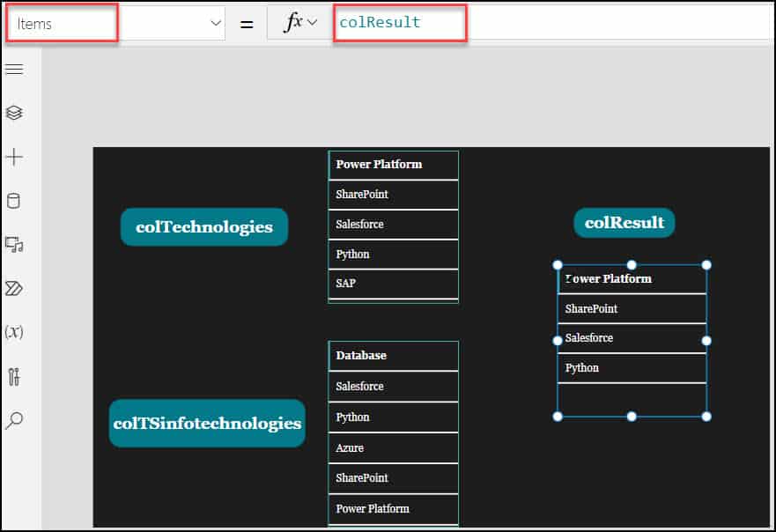
Task: Click the top-center handle of colResult gallery
Action: coord(632,265)
